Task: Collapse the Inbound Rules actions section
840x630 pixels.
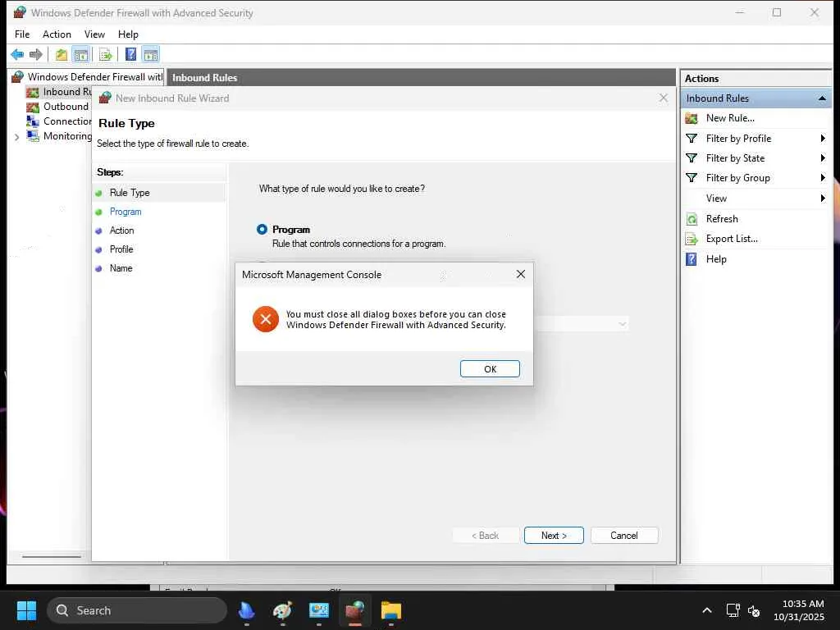Action: click(821, 98)
